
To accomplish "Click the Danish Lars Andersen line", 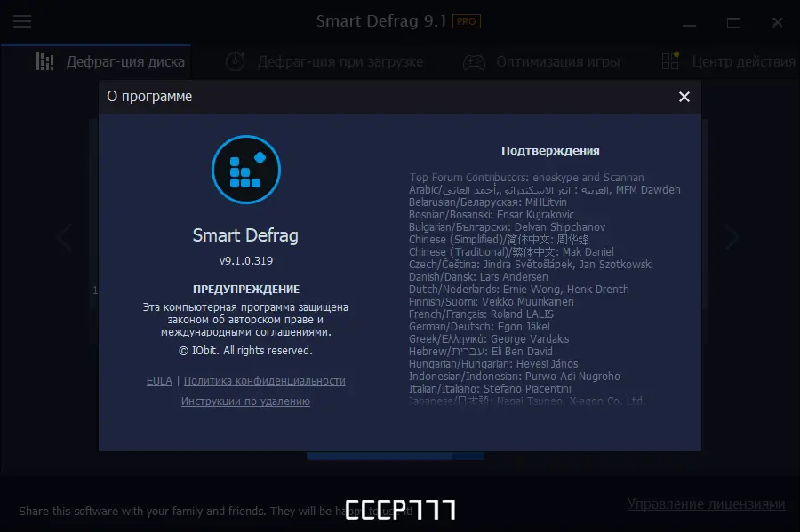I will click(478, 277).
